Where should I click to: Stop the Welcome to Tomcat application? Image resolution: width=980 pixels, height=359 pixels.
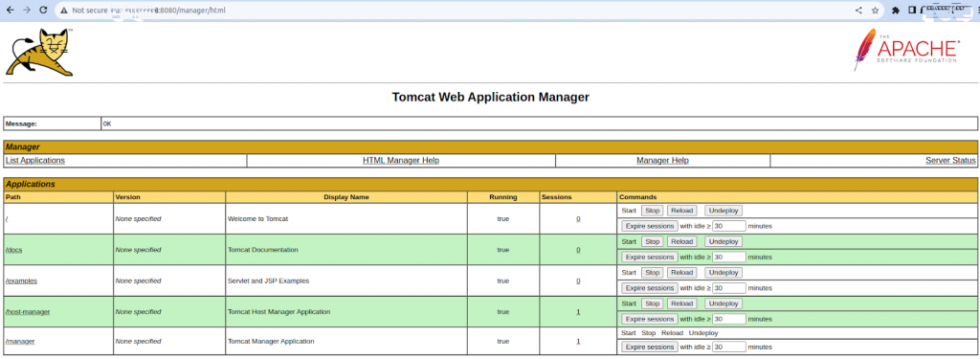tap(652, 211)
